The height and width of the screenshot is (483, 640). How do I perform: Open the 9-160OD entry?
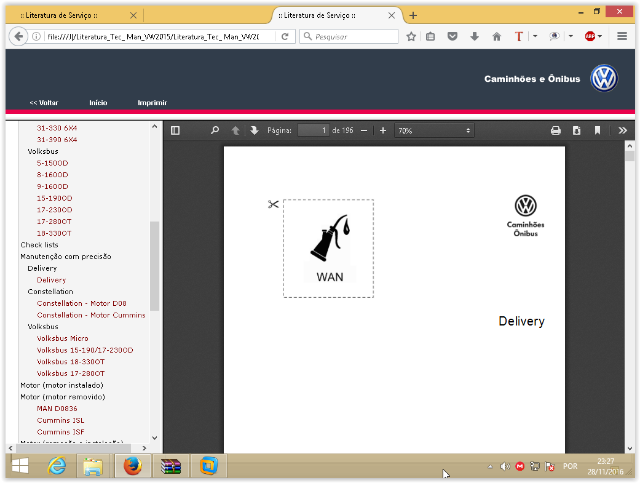click(52, 187)
